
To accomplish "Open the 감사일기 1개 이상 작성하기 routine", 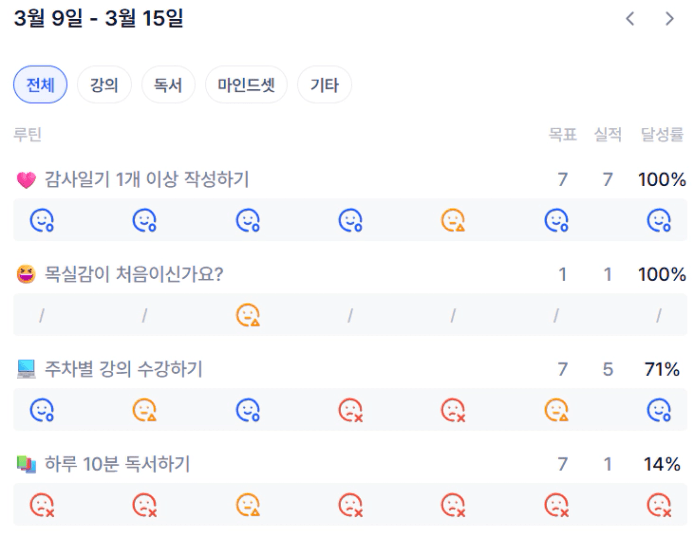I will tap(147, 180).
